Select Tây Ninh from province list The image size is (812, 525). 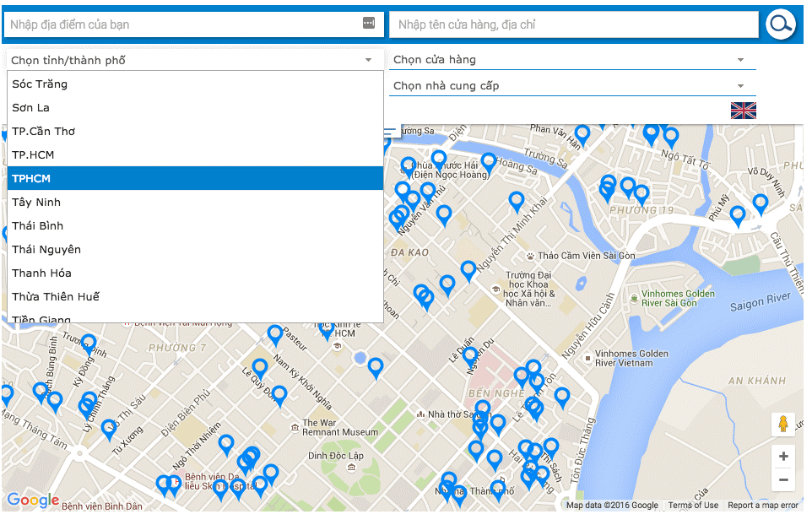click(x=195, y=203)
